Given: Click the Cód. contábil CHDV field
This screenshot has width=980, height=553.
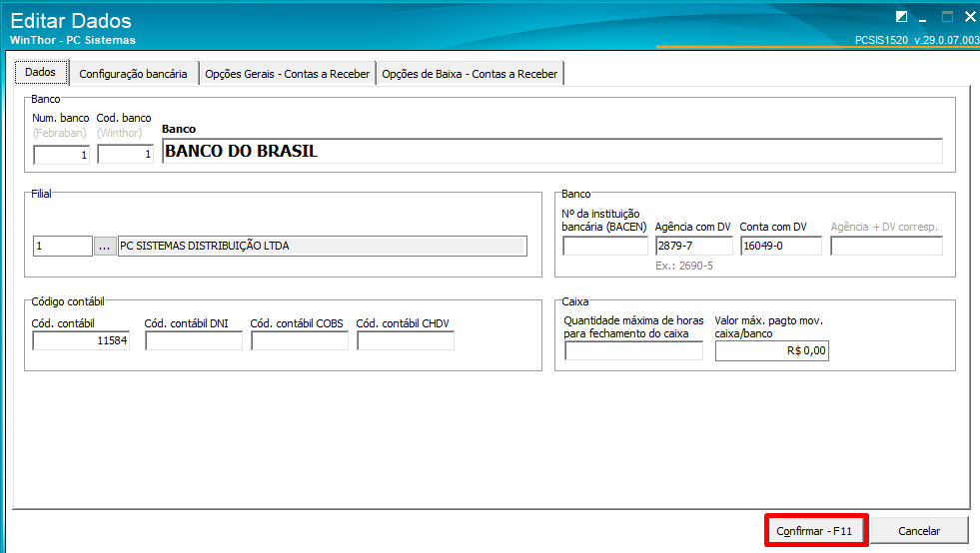Looking at the screenshot, I should (x=405, y=340).
